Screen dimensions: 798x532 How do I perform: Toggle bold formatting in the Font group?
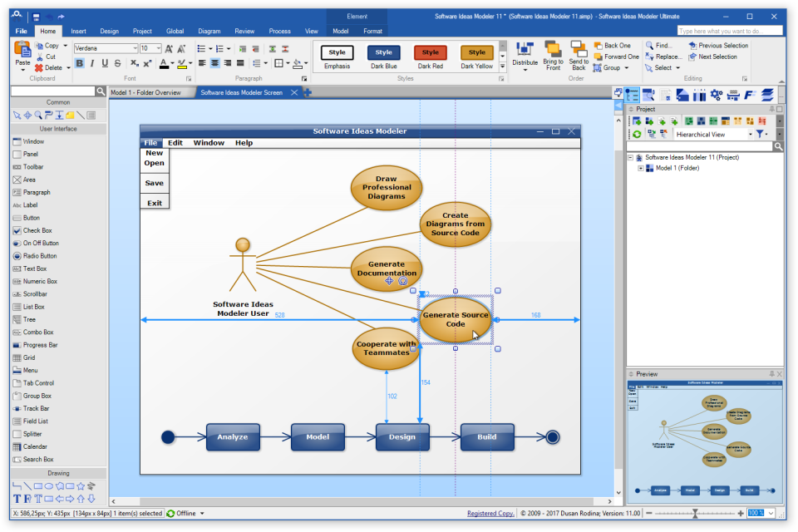coord(79,62)
